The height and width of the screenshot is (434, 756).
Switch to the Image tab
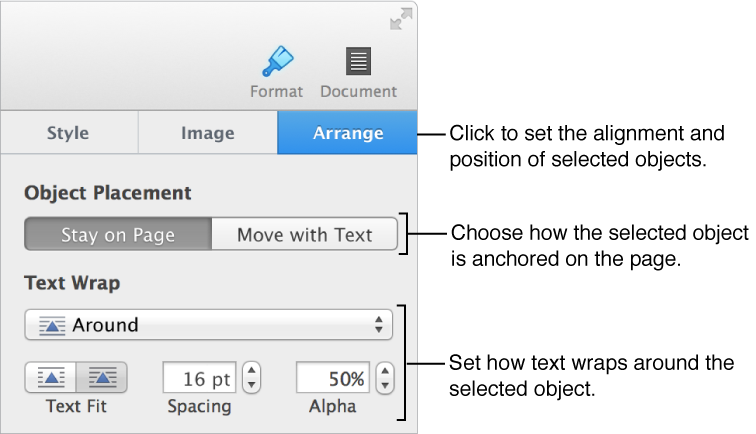point(208,133)
